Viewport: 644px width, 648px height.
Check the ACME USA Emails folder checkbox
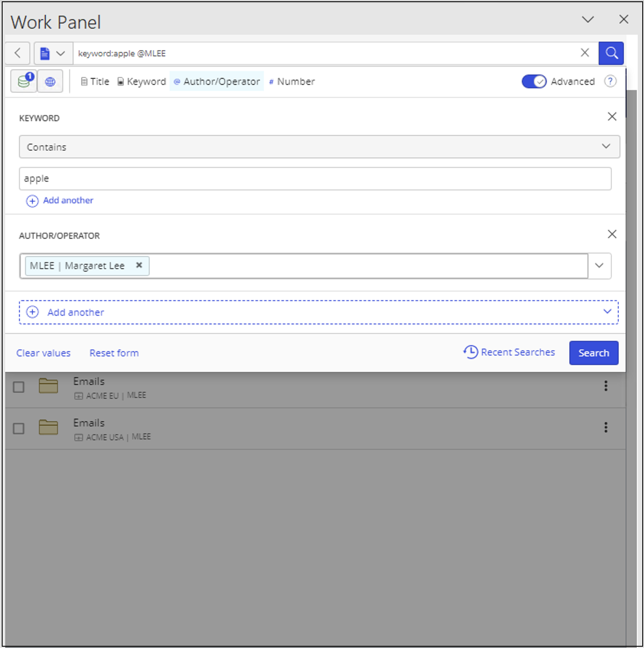click(x=19, y=428)
